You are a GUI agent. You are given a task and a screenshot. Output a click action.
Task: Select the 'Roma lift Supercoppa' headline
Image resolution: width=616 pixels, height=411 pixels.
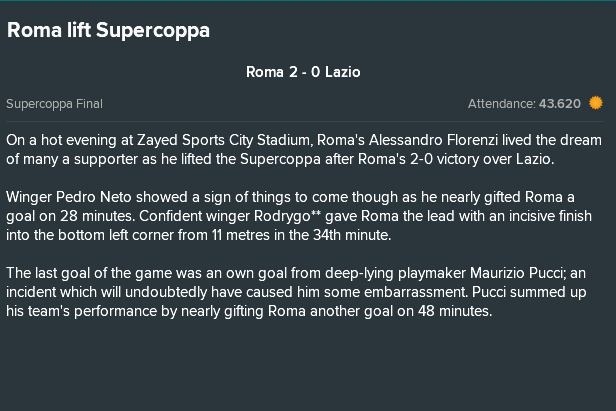[108, 30]
